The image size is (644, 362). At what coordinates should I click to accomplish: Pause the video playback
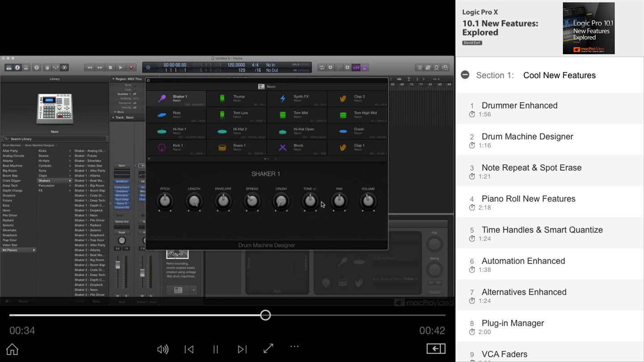tap(216, 349)
